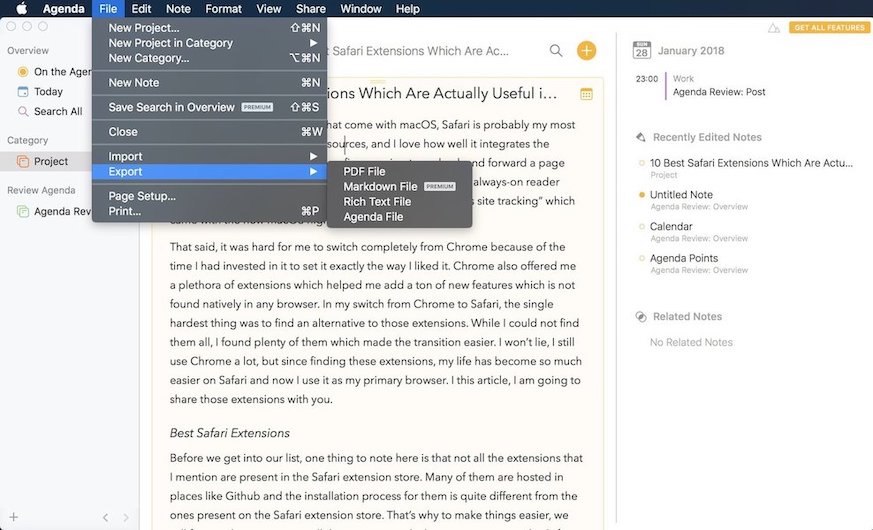The image size is (873, 530).
Task: Click the calendar icon on the note
Action: [586, 94]
